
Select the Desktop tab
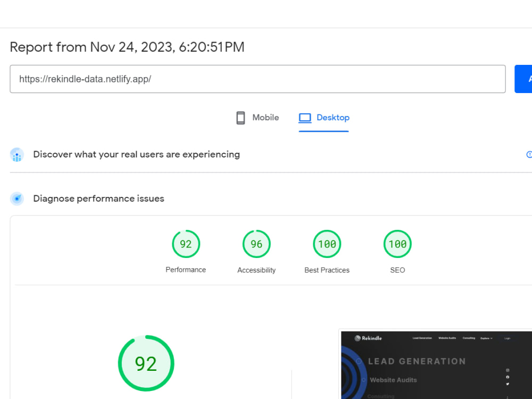(323, 118)
